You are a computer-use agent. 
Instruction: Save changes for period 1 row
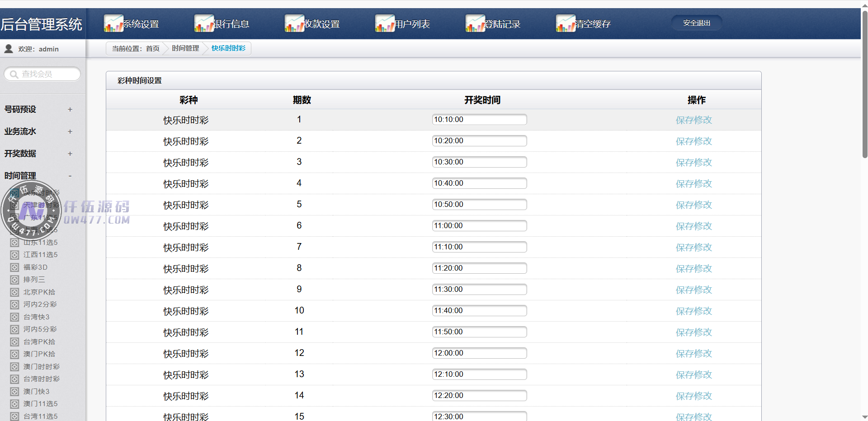[693, 120]
